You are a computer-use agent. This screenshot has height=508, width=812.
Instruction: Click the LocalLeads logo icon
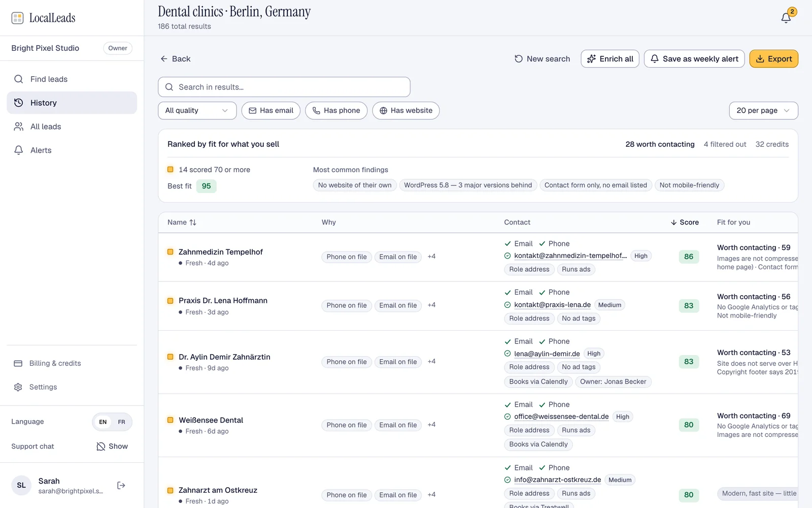pos(17,18)
